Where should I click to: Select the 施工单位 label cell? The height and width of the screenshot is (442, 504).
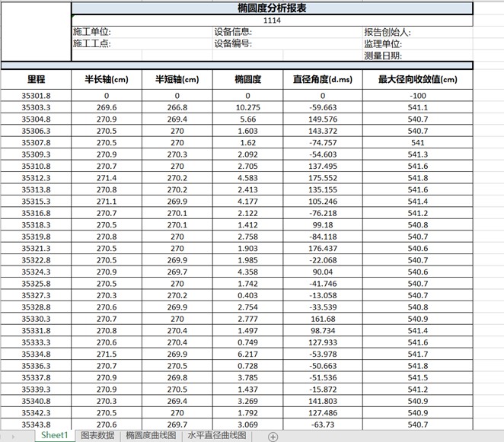point(92,32)
